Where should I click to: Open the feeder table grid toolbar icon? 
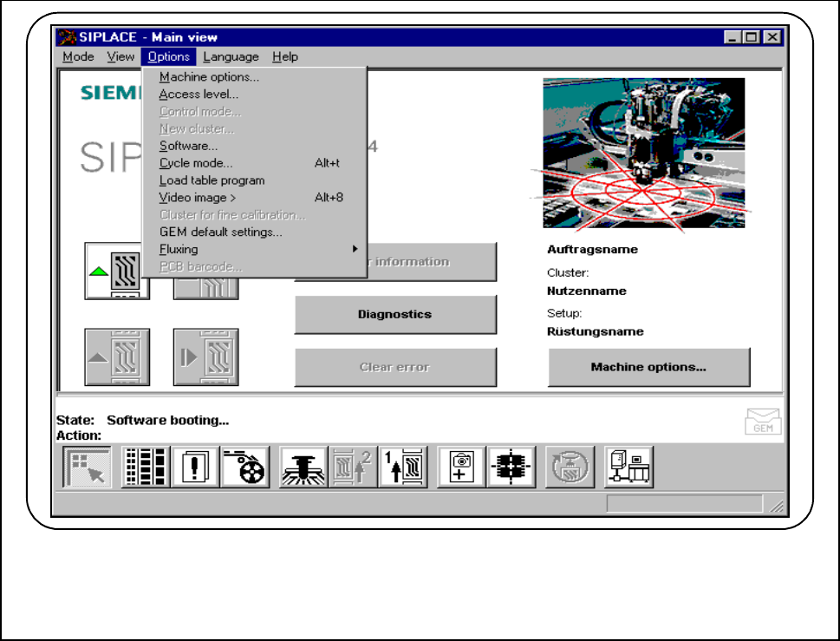click(x=144, y=468)
